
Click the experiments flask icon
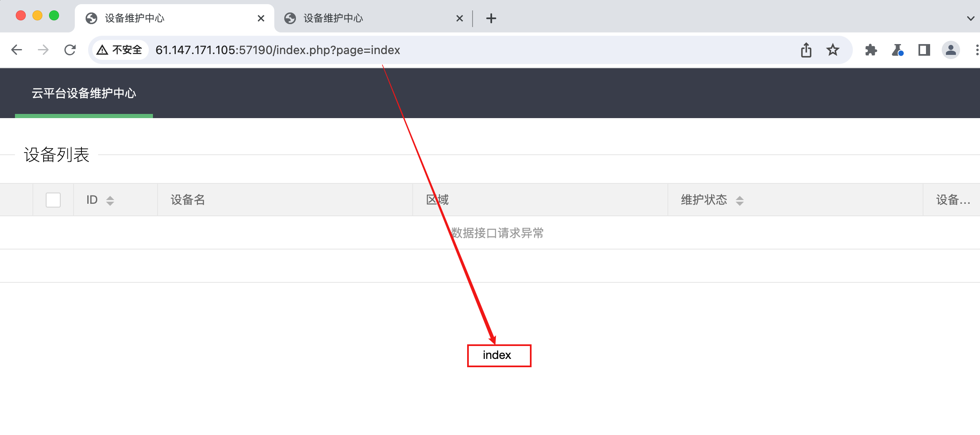(x=898, y=49)
